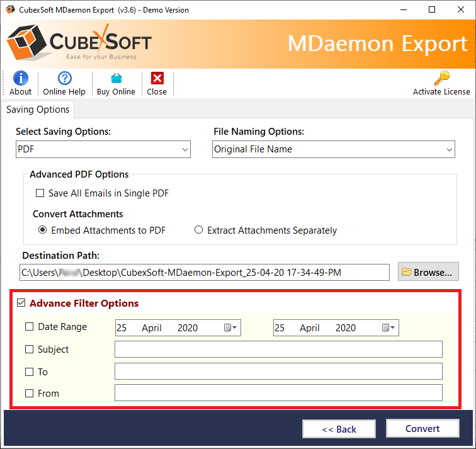Click the CubexSoft logo in the banner

coord(79,43)
